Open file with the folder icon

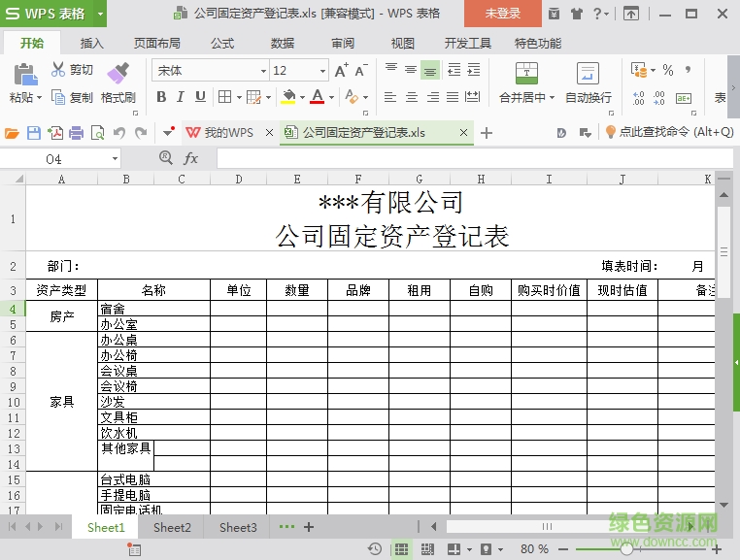12,133
